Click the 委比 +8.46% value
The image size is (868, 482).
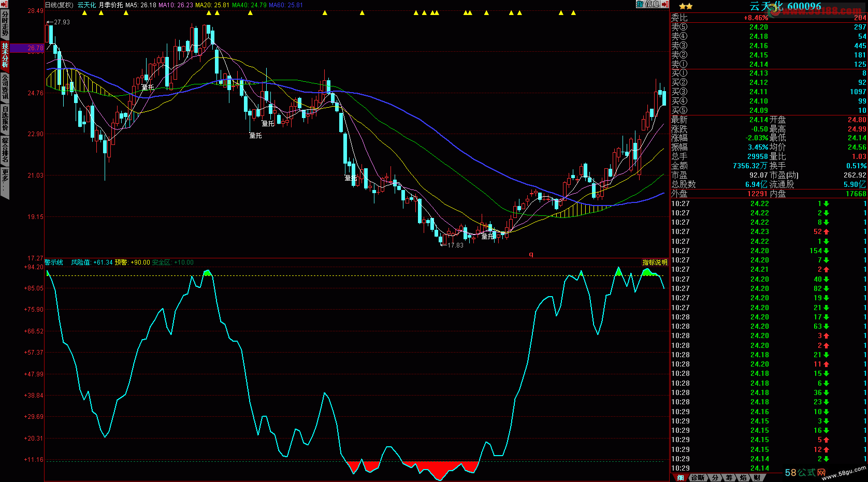756,18
